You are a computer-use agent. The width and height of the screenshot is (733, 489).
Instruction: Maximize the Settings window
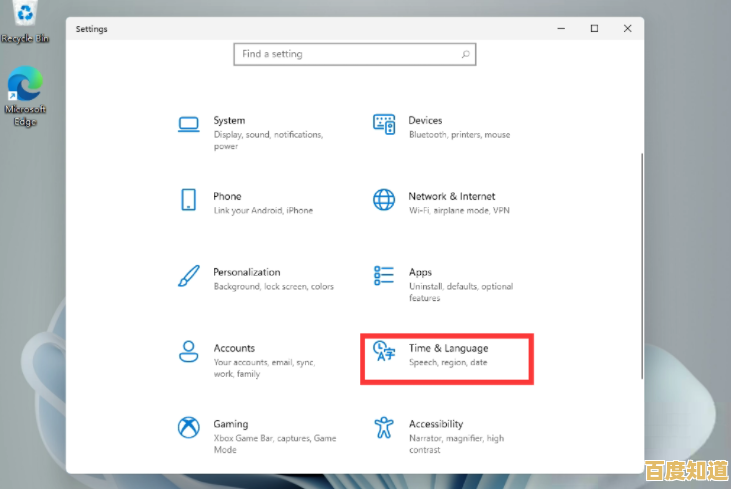(594, 29)
